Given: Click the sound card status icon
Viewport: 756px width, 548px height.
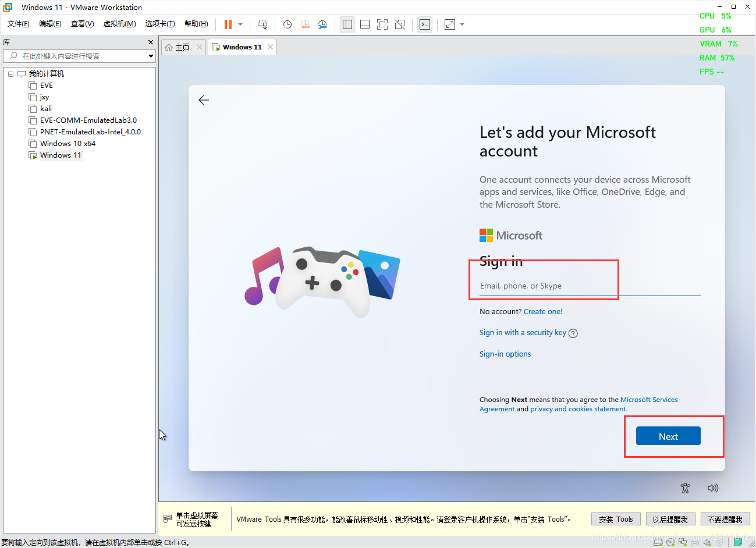Looking at the screenshot, I should (x=707, y=542).
